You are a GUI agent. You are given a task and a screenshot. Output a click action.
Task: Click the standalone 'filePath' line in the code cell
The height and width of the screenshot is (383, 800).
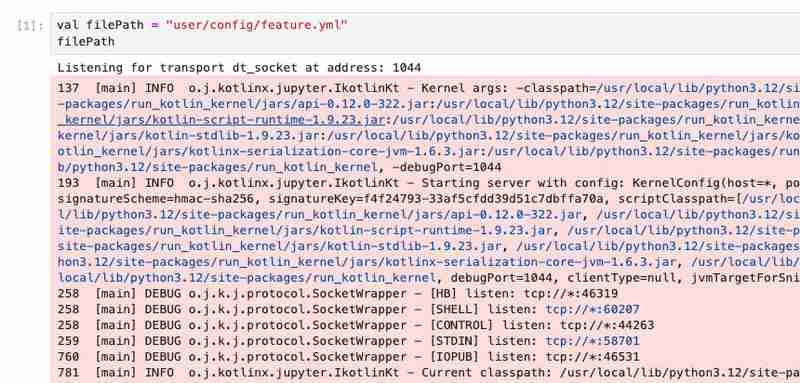pos(86,41)
